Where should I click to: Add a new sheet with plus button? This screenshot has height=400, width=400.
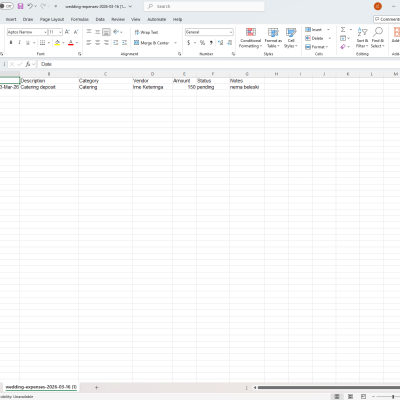[96, 387]
